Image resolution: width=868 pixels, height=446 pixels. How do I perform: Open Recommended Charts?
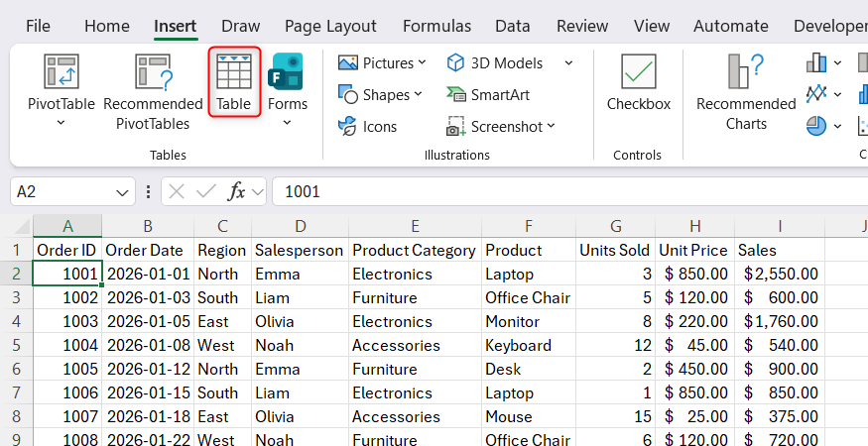(746, 92)
